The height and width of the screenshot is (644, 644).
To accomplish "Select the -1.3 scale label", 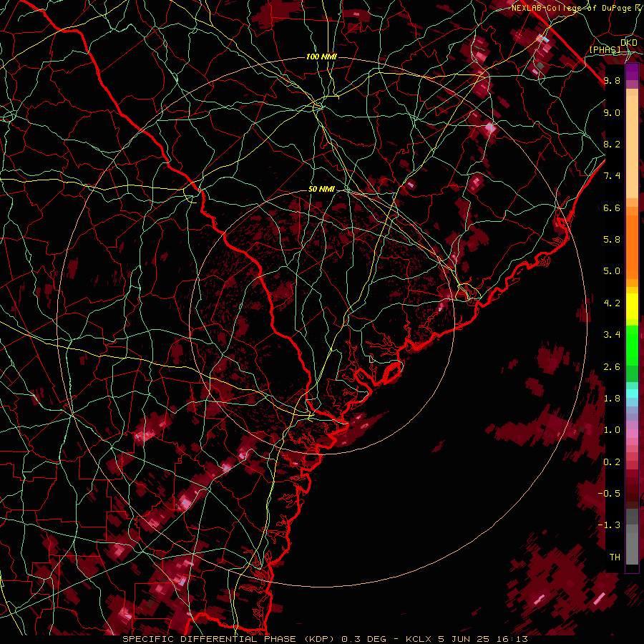I will [x=609, y=525].
